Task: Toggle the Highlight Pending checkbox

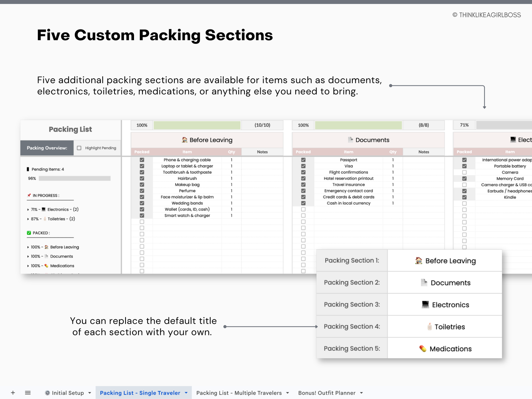Action: 79,148
